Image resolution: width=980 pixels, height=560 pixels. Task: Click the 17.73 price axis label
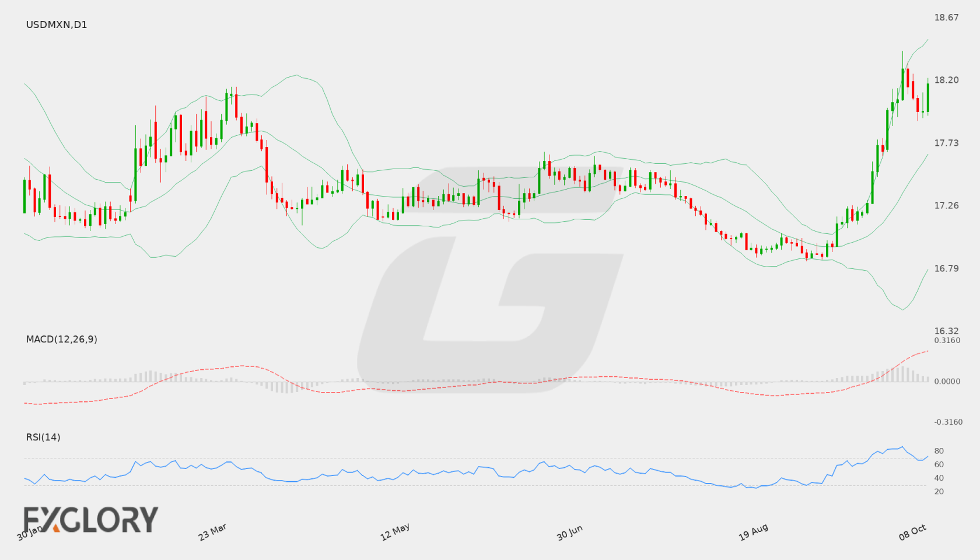pyautogui.click(x=946, y=143)
